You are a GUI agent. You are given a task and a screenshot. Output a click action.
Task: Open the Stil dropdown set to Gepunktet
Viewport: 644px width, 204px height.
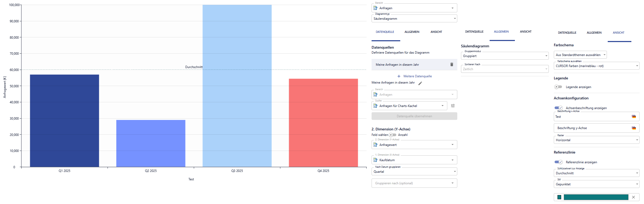(596, 184)
